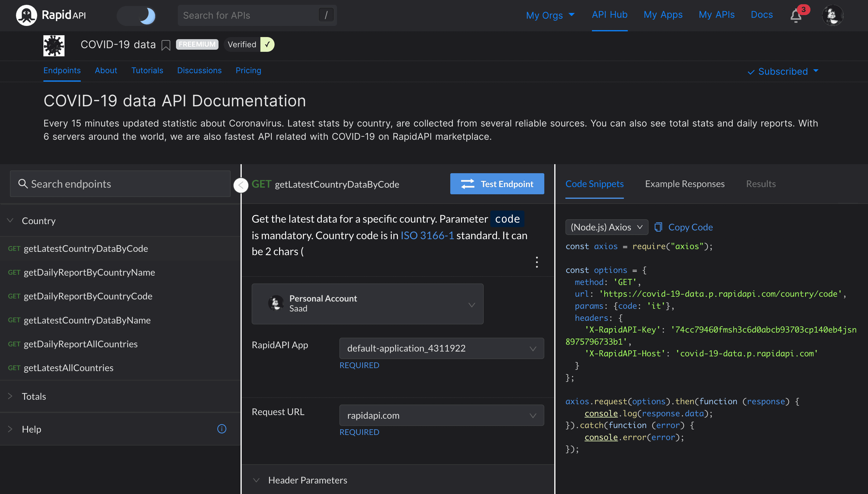
Task: Go to My Apps
Action: click(663, 14)
